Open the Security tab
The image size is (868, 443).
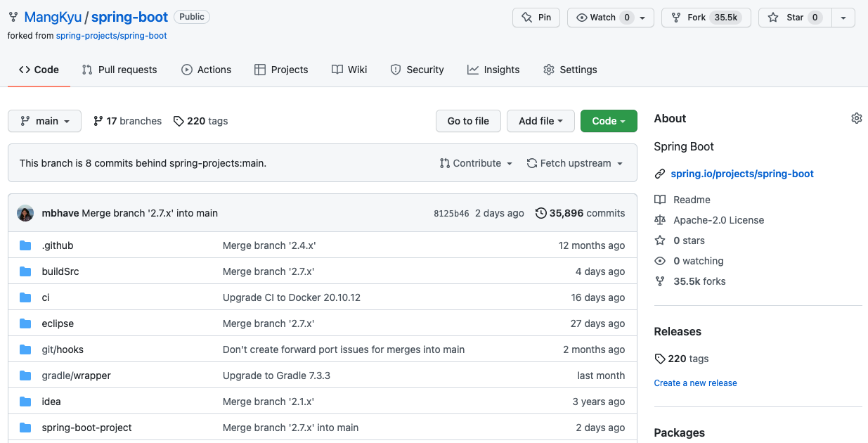(x=417, y=70)
